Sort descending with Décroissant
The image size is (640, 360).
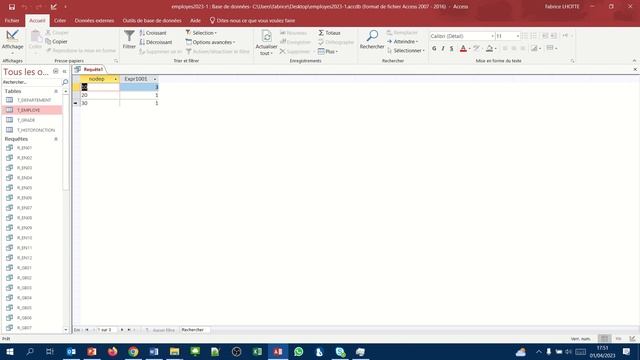[156, 42]
